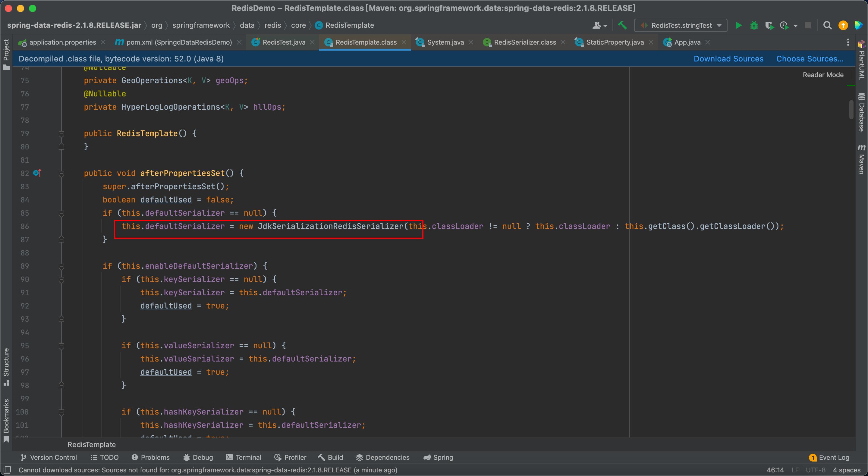The width and height of the screenshot is (868, 476).
Task: Collapse afterPropertiesSet method fold on line 82
Action: click(61, 174)
